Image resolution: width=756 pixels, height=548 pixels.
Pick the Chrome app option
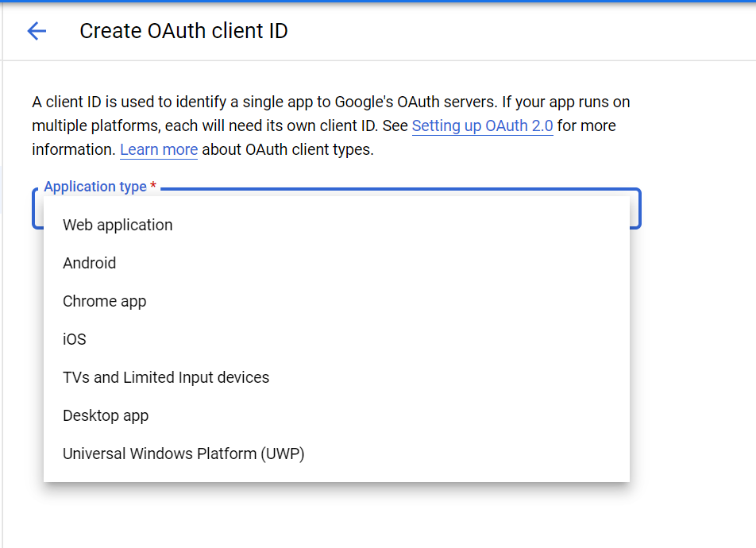(337, 301)
